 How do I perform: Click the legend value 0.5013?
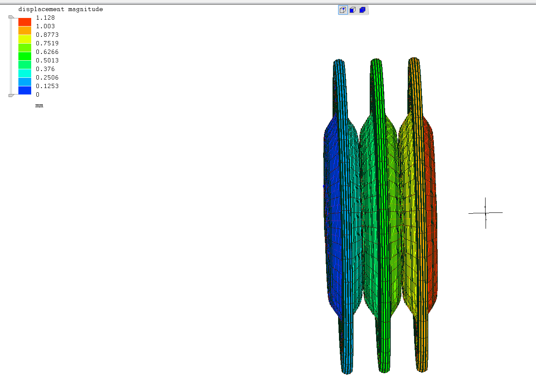tap(47, 60)
